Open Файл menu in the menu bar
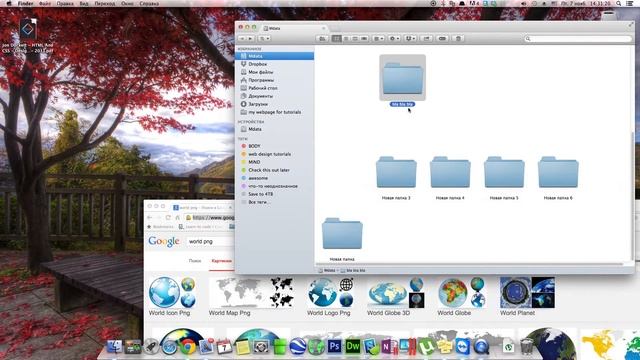Viewport: 640px width, 360px height. coord(44,3)
